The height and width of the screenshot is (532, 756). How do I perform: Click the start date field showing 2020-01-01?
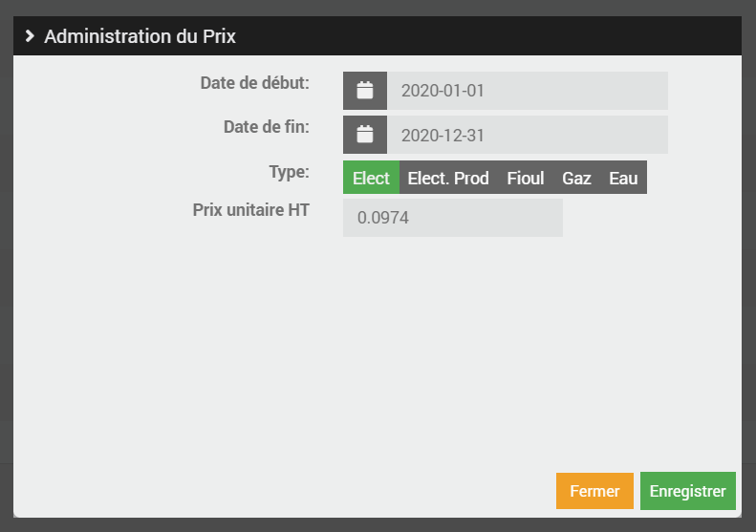click(x=527, y=91)
